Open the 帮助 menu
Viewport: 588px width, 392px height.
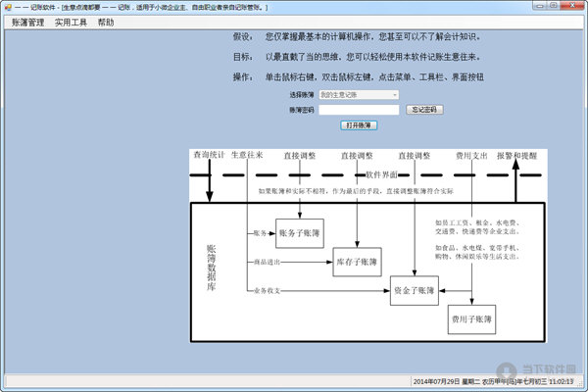(x=105, y=22)
